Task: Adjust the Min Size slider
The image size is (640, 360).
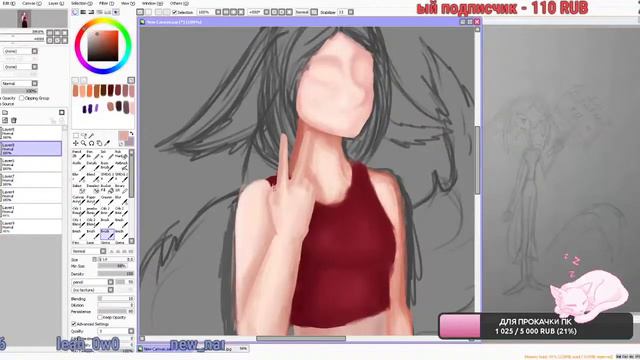Action: [112, 266]
